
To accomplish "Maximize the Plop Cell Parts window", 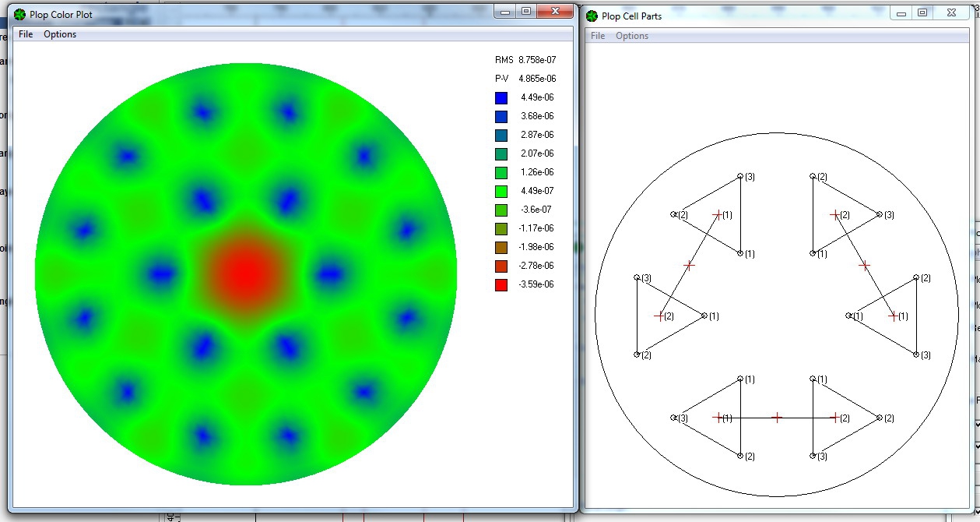I will tap(922, 12).
